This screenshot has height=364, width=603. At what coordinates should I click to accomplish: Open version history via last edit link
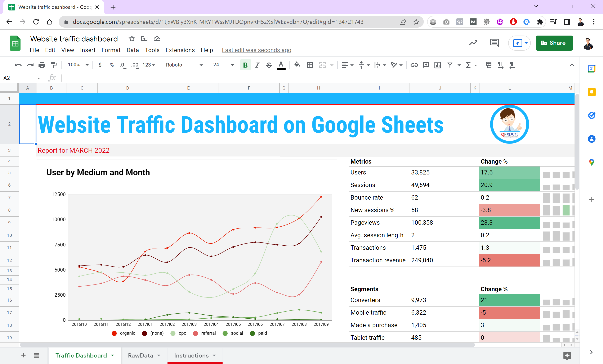[256, 50]
